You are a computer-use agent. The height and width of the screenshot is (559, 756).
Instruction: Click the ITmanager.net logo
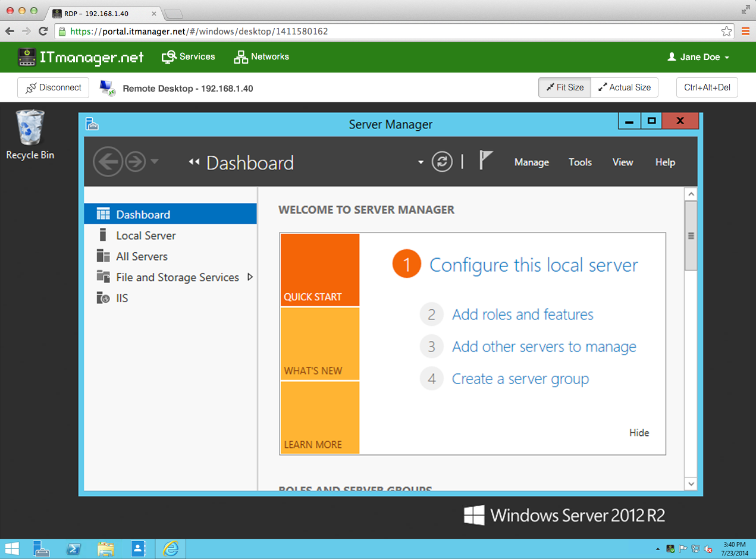point(81,57)
